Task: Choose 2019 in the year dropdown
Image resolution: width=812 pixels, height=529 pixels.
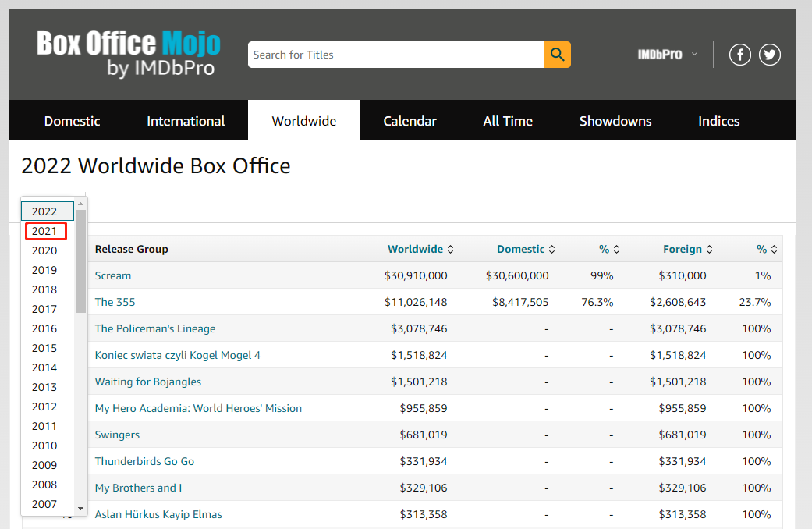Action: click(44, 270)
